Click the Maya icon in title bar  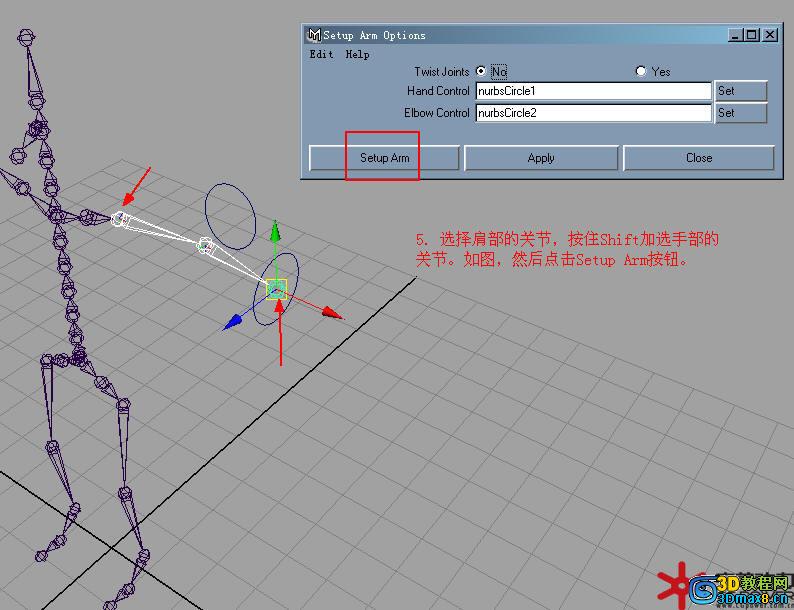pyautogui.click(x=314, y=34)
